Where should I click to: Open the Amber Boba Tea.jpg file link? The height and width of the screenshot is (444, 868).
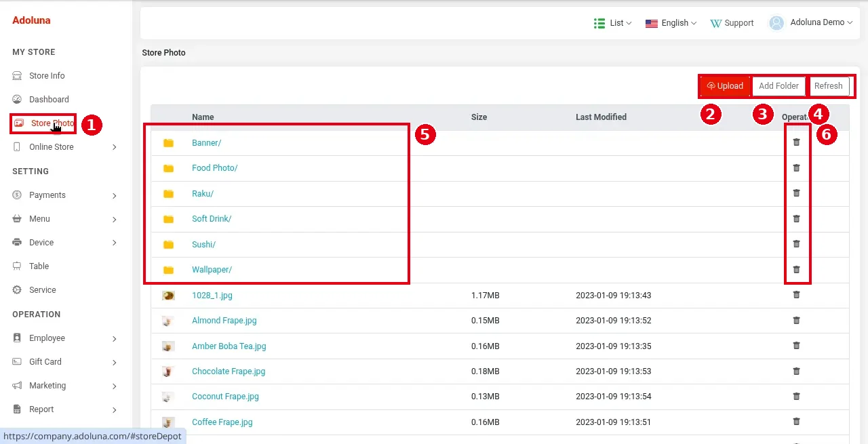tap(229, 346)
